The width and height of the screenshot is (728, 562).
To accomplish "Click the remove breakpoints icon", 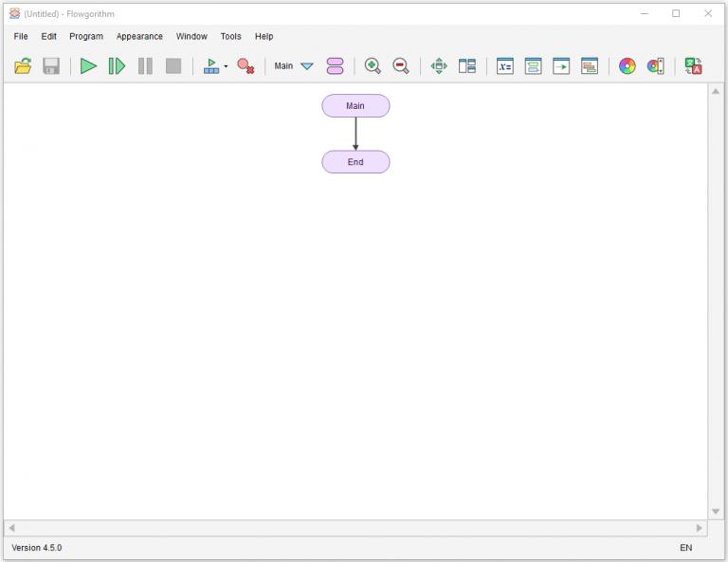I will click(x=246, y=66).
